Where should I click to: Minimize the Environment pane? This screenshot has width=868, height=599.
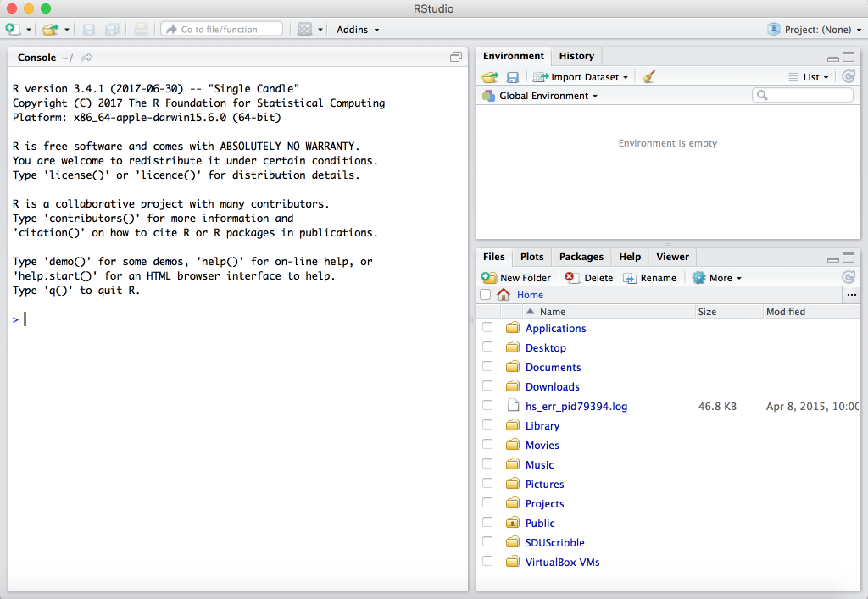pos(832,58)
